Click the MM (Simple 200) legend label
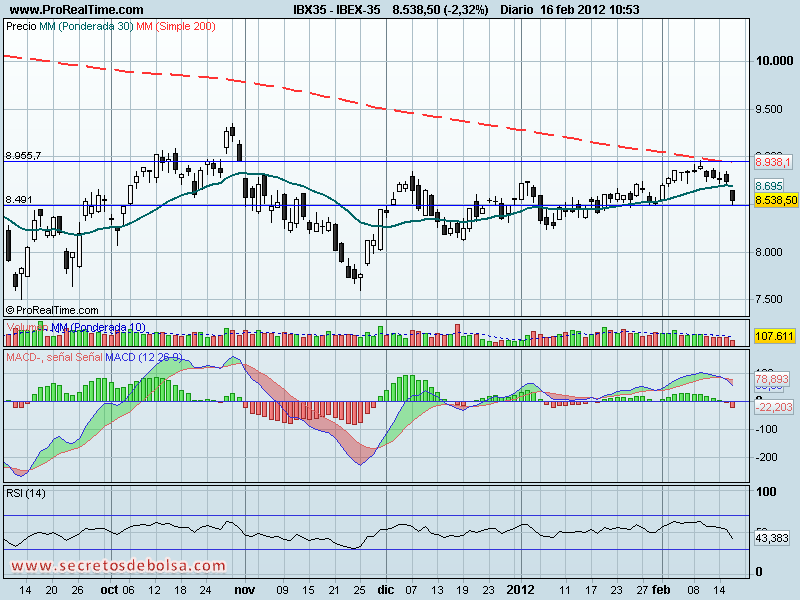Viewport: 800px width, 600px height. pyautogui.click(x=176, y=26)
